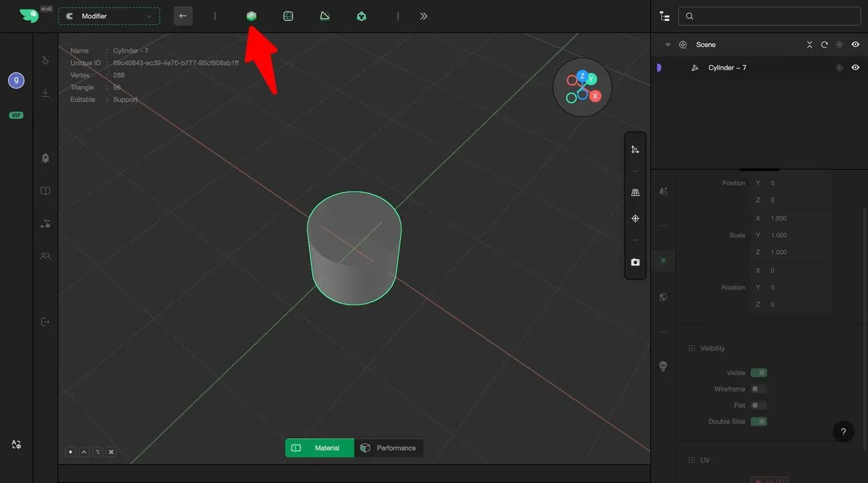Hide Cylinder – 7 using its eye icon

[x=855, y=68]
